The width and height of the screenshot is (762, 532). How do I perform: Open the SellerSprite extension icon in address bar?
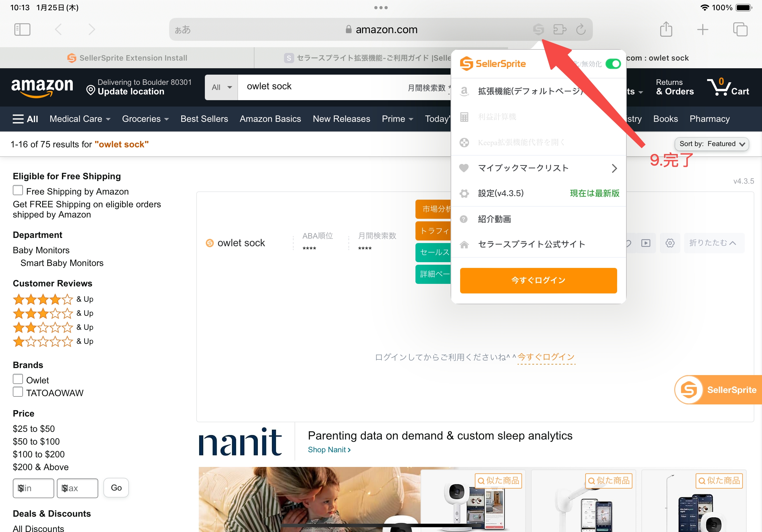[538, 30]
